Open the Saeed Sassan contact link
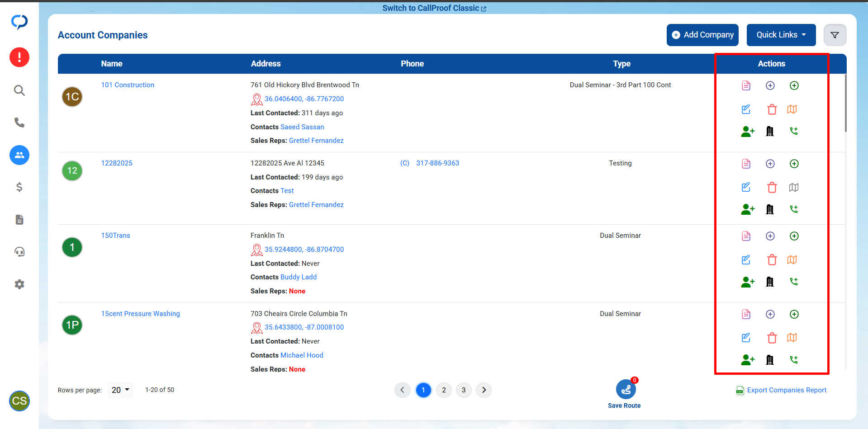 click(302, 127)
